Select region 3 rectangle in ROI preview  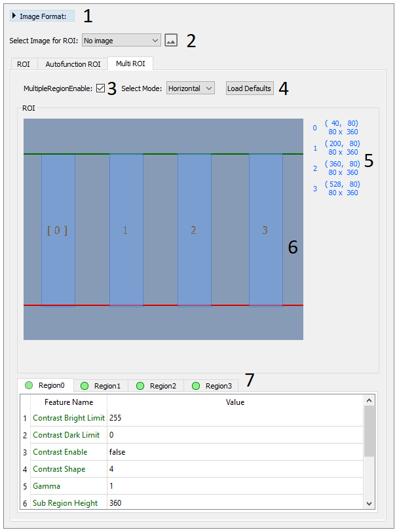265,230
